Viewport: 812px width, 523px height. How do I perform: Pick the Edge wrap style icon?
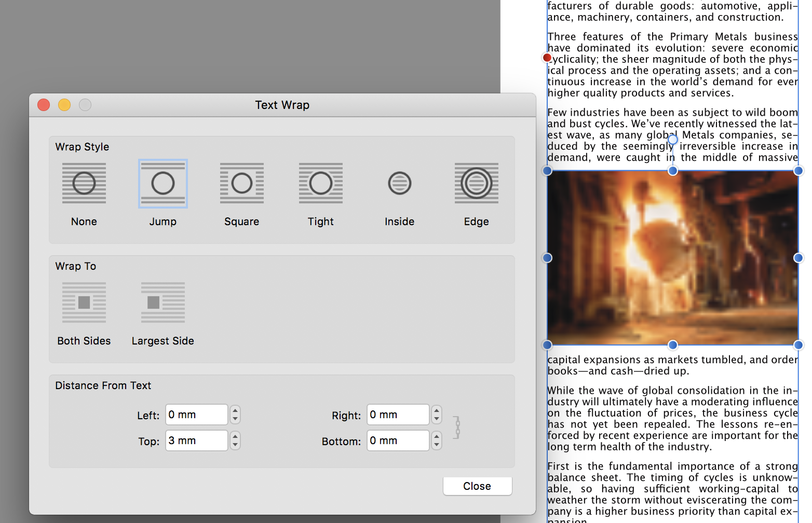click(477, 183)
